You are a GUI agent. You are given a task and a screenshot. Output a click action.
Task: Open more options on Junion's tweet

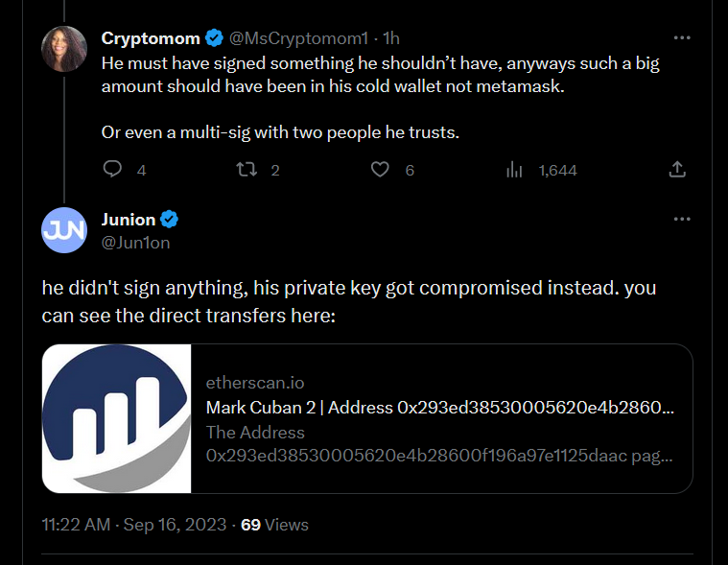point(682,219)
